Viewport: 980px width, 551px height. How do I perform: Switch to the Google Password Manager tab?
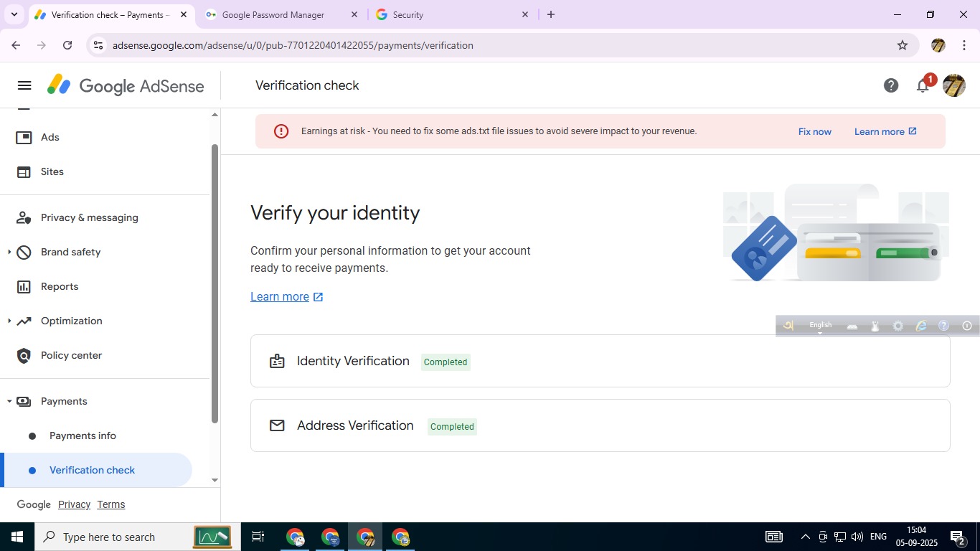point(281,14)
